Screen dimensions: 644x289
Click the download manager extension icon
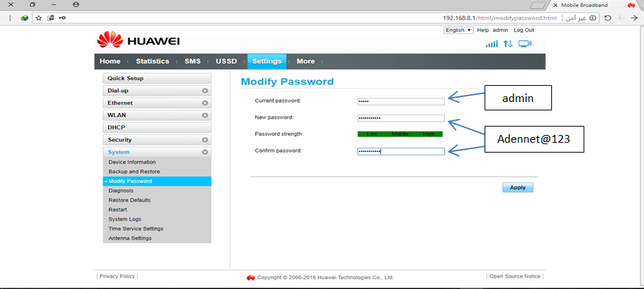click(x=25, y=18)
